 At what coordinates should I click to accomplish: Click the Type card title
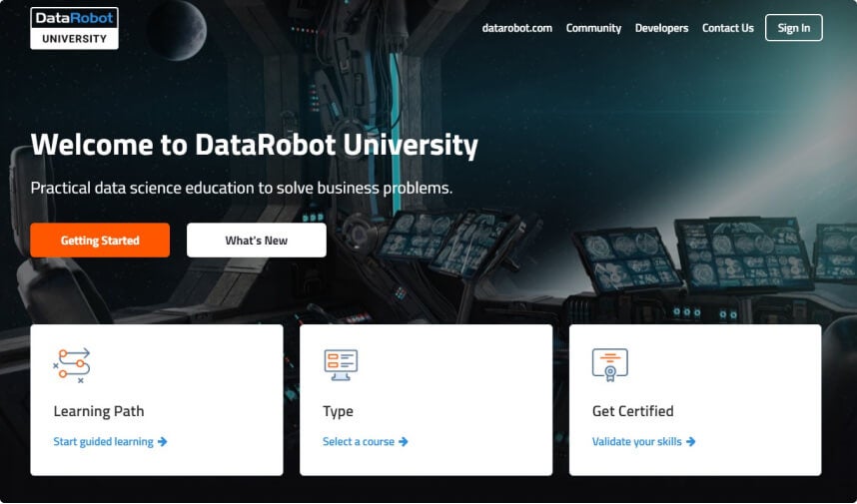click(x=338, y=411)
